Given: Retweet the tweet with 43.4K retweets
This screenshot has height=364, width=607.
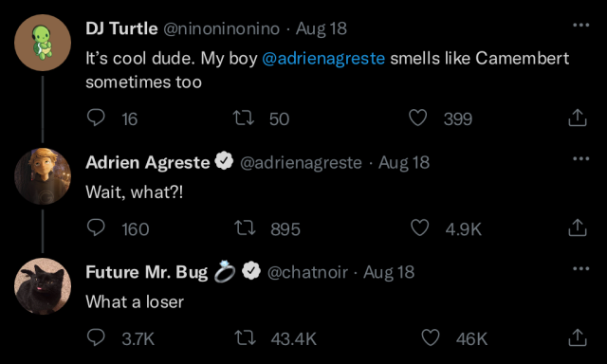Looking at the screenshot, I should point(245,337).
